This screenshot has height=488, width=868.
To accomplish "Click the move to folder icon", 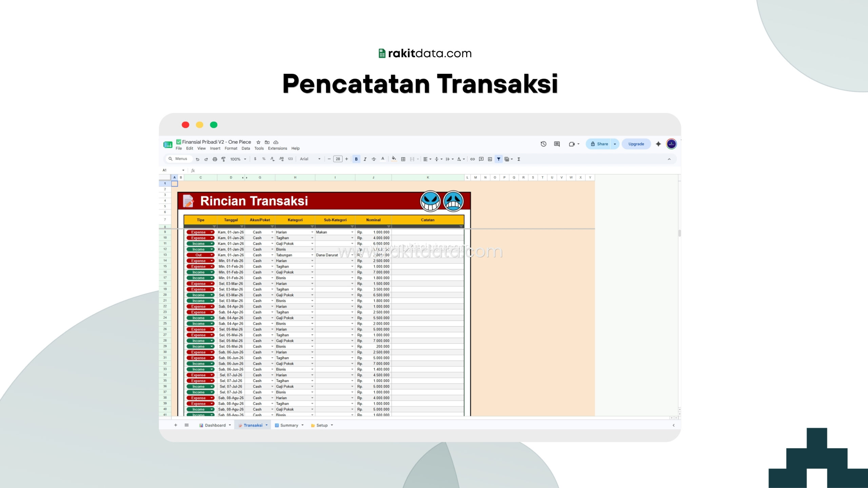I will click(267, 142).
